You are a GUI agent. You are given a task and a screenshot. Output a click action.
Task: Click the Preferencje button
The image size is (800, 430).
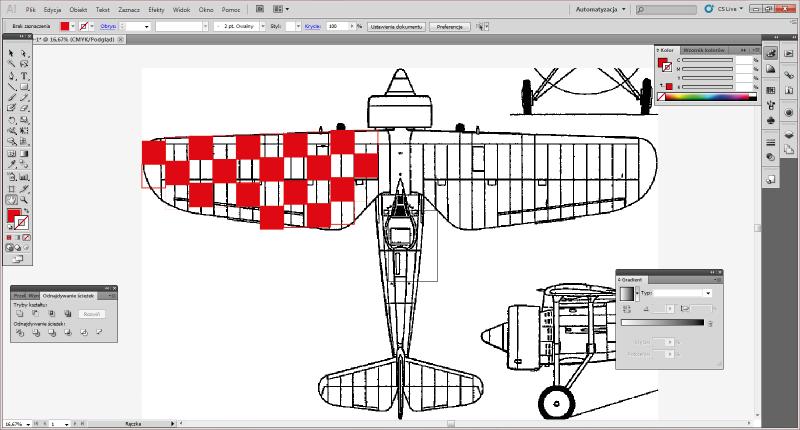[x=452, y=26]
